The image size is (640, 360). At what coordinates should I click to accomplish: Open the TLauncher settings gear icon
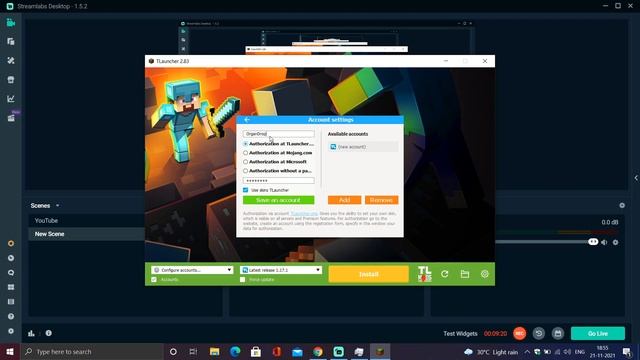[484, 274]
